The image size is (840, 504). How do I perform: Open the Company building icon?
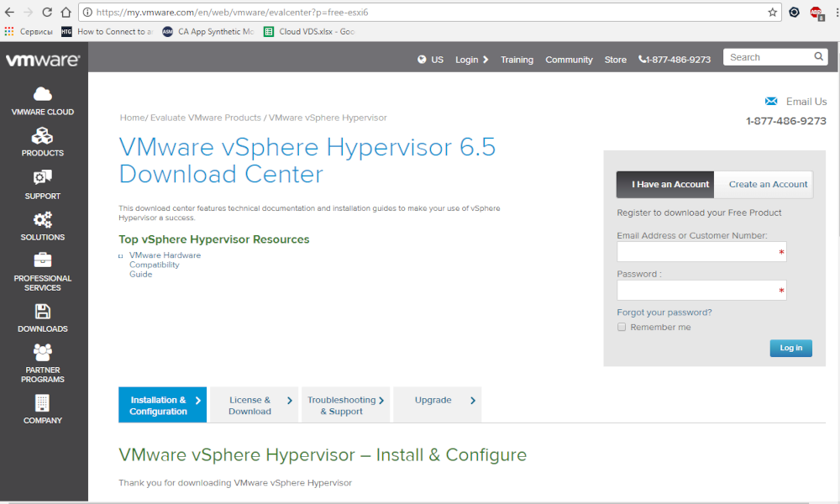click(42, 403)
